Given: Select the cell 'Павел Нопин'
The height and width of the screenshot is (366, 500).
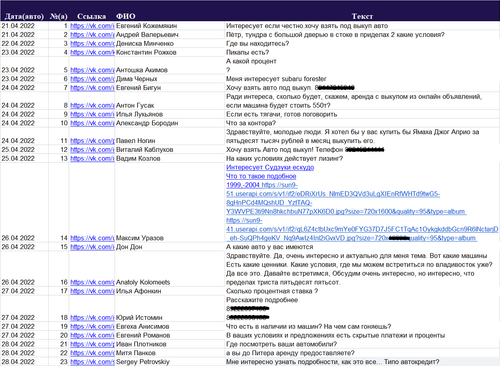Looking at the screenshot, I should (135, 141).
